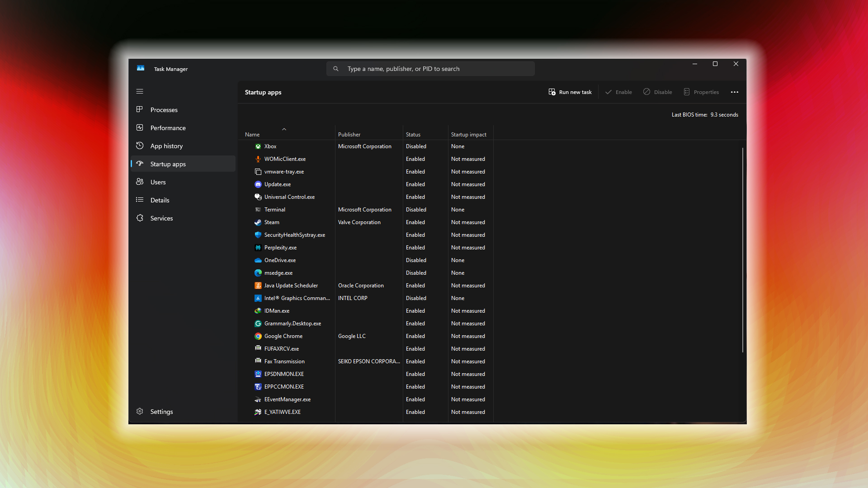Click the Last BIOS time value
This screenshot has height=488, width=868.
pyautogui.click(x=724, y=115)
